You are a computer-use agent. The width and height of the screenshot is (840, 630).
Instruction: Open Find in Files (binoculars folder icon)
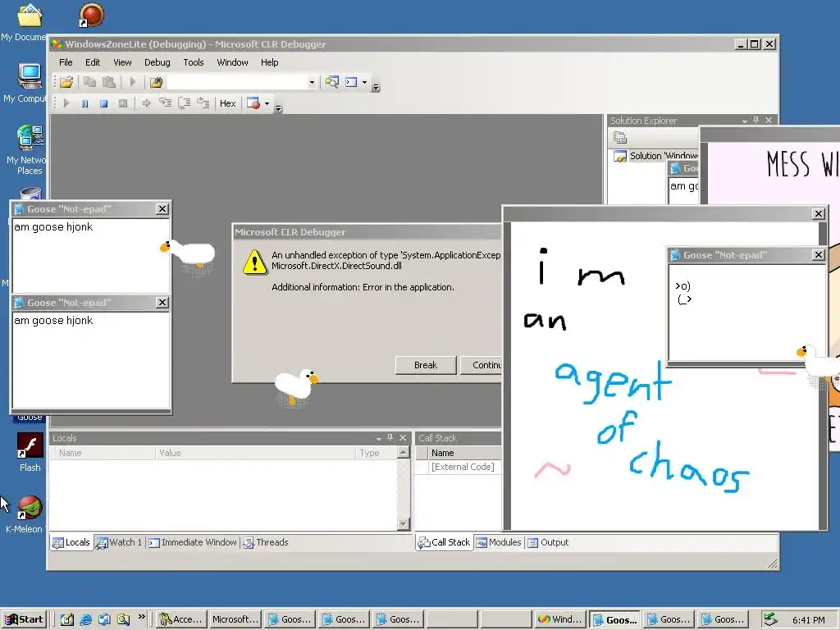tap(156, 82)
